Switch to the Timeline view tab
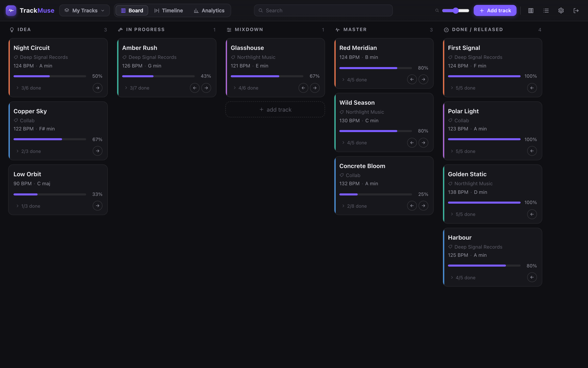The height and width of the screenshot is (368, 588). click(169, 10)
